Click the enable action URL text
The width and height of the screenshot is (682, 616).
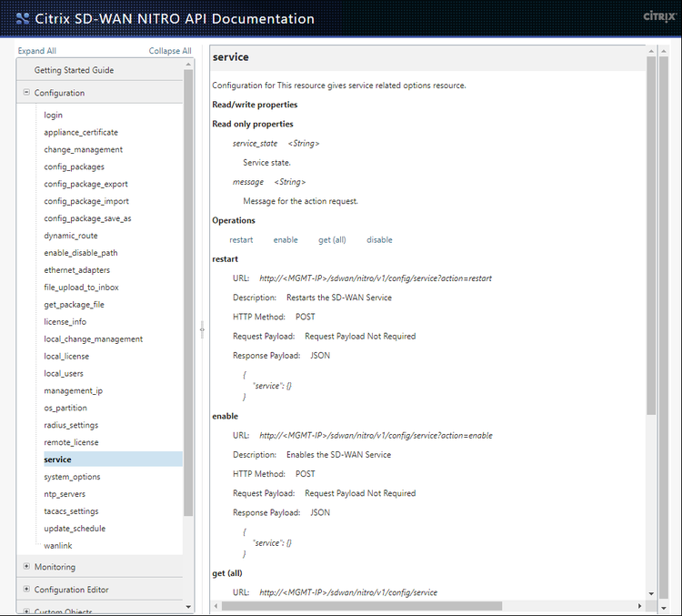(x=376, y=435)
